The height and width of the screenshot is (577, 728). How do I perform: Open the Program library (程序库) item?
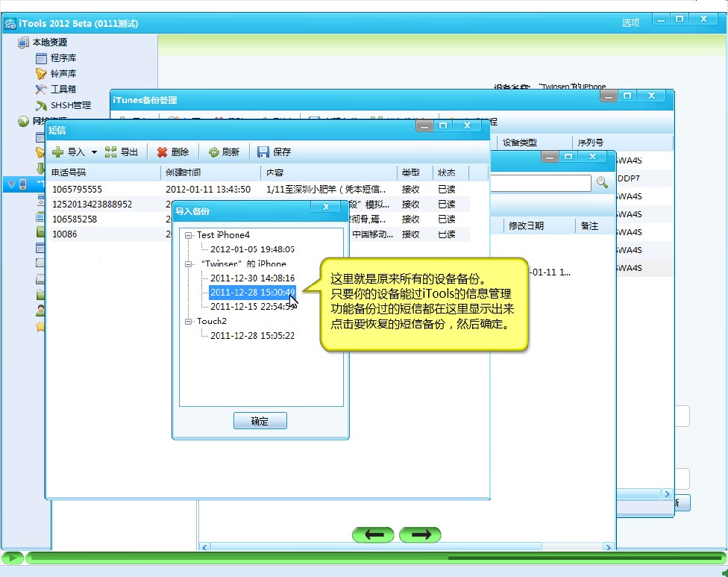63,58
